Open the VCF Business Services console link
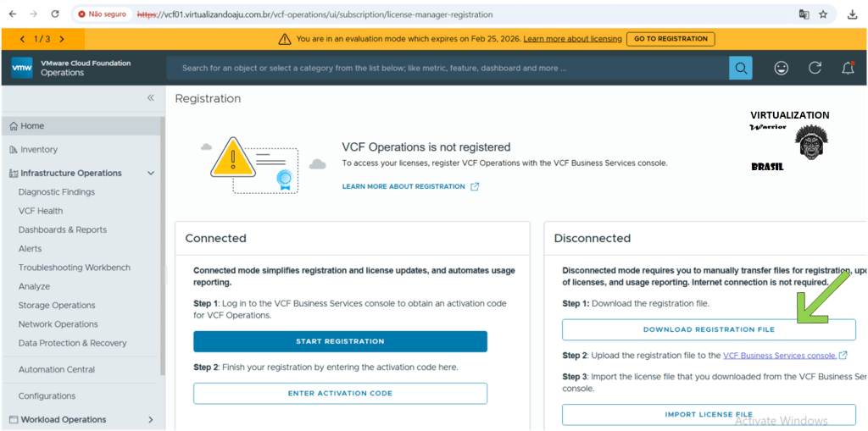 tap(779, 356)
